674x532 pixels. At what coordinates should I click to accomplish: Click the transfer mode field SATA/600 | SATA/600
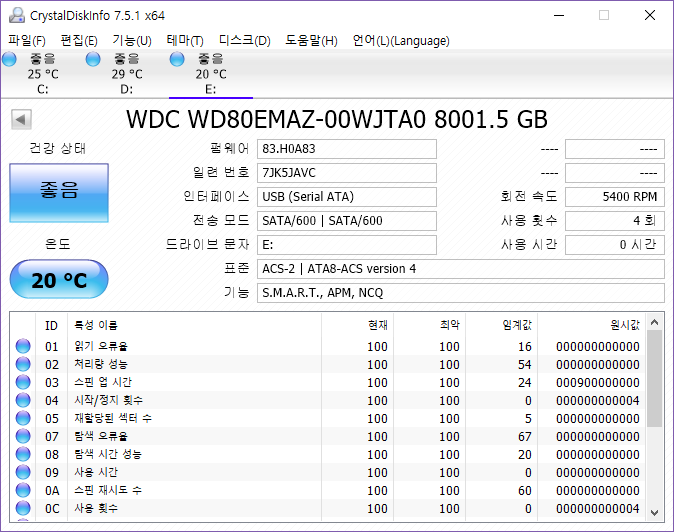pyautogui.click(x=347, y=221)
